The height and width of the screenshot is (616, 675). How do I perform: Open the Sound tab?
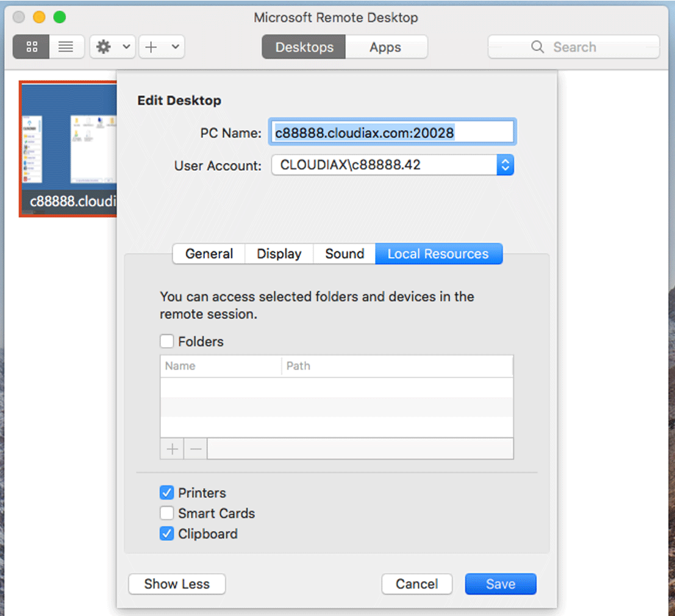345,254
